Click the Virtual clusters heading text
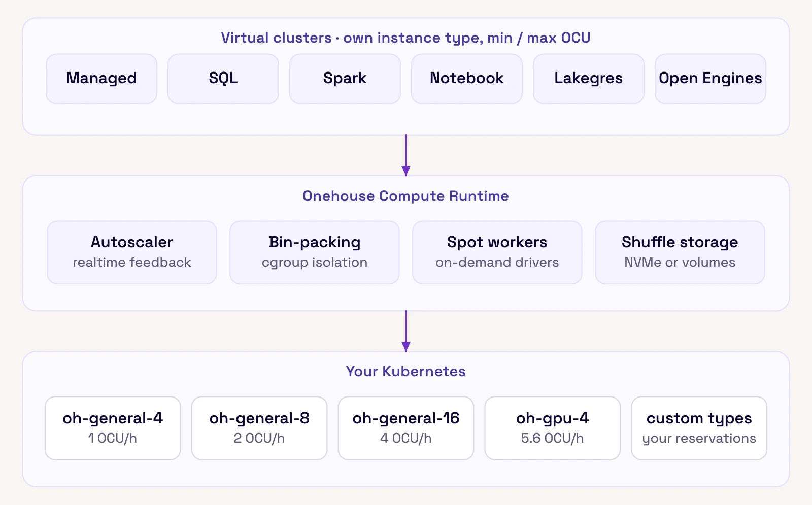Image resolution: width=812 pixels, height=505 pixels. 406,38
